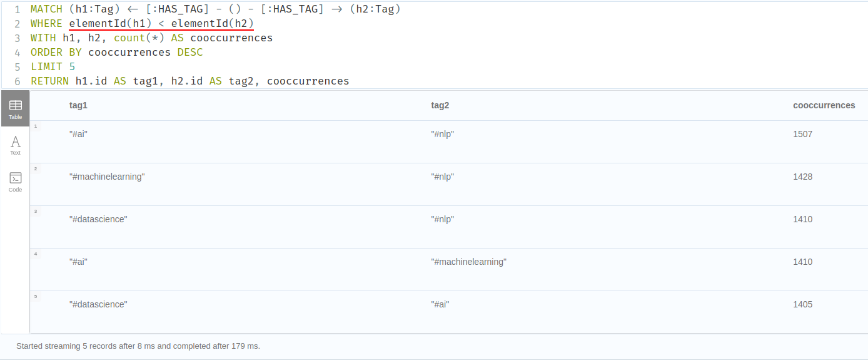Click the streaming records status message
Screen dimensions: 868x360
[x=138, y=346]
